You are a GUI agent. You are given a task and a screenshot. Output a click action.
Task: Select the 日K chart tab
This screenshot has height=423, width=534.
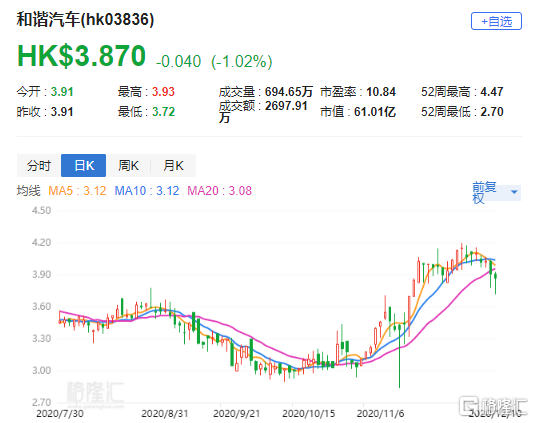[83, 166]
